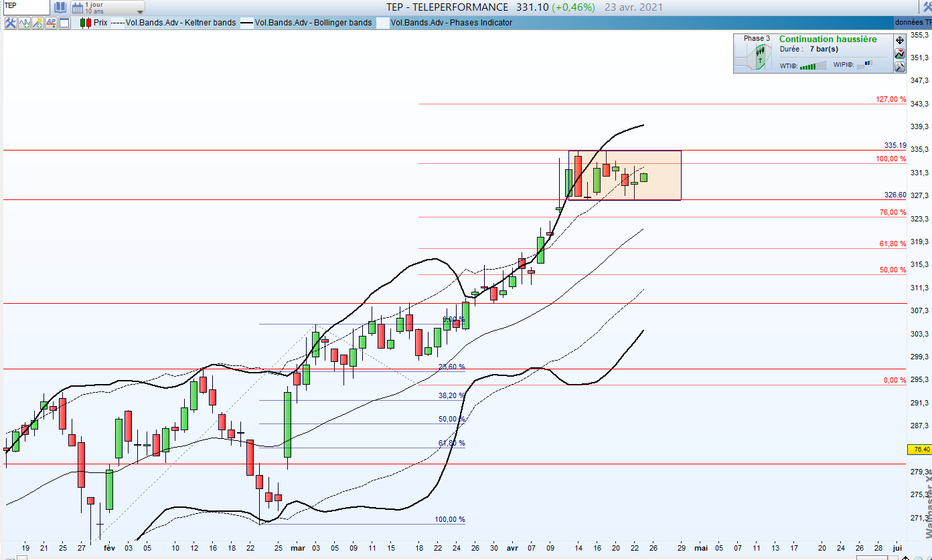Click the chart title 'TEP - TELEPERFORMANCE'
The width and height of the screenshot is (932, 560).
click(x=448, y=7)
